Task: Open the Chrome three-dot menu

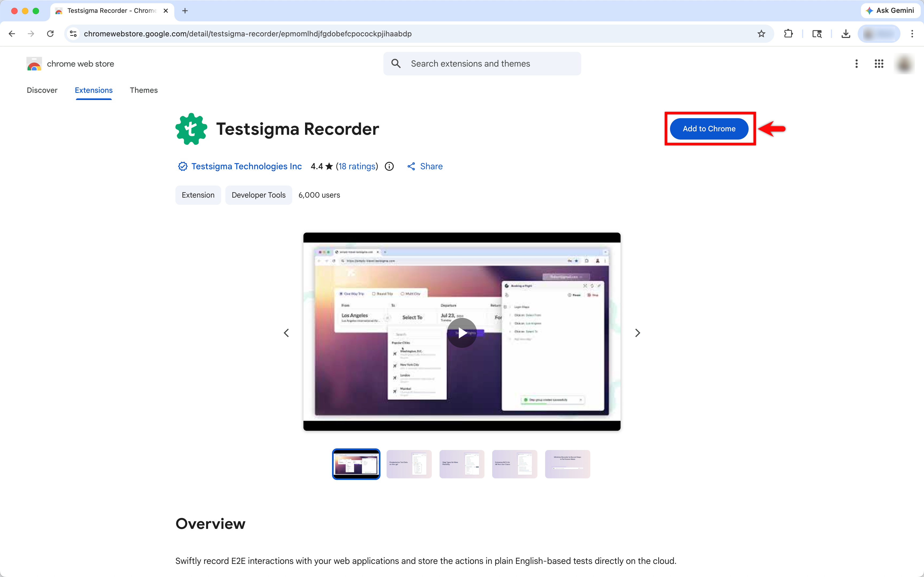Action: tap(912, 34)
